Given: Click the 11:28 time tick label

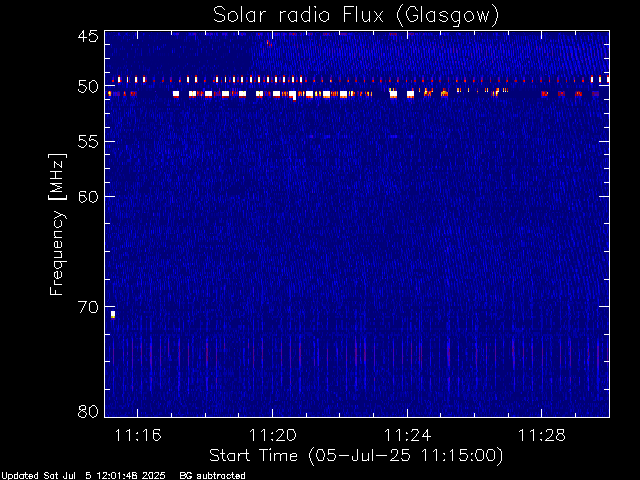Looking at the screenshot, I should [542, 436].
